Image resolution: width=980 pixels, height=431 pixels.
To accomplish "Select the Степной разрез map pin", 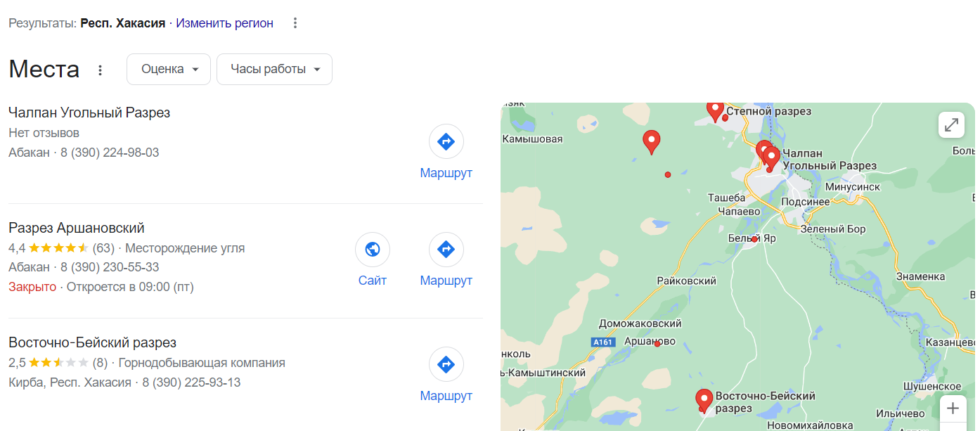I will click(x=715, y=111).
